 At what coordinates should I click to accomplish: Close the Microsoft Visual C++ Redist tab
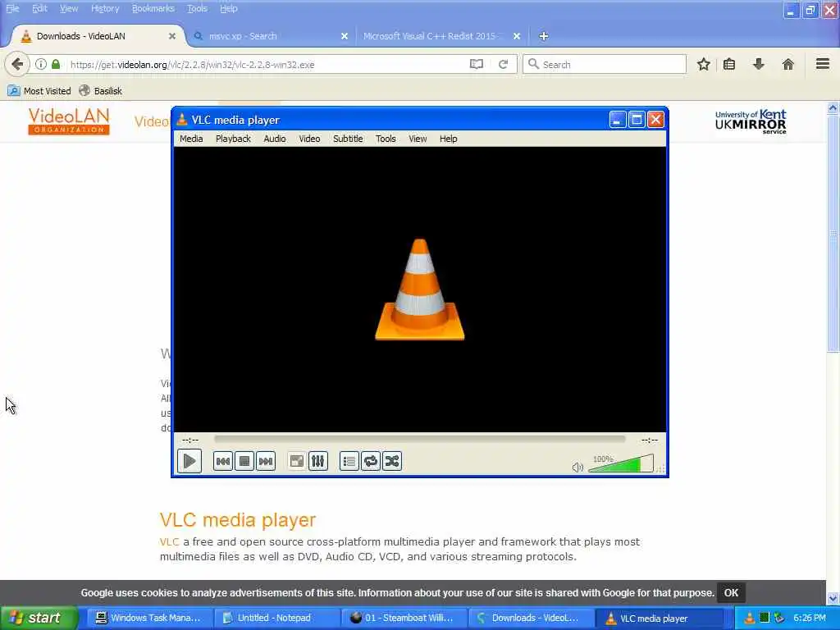tap(517, 36)
